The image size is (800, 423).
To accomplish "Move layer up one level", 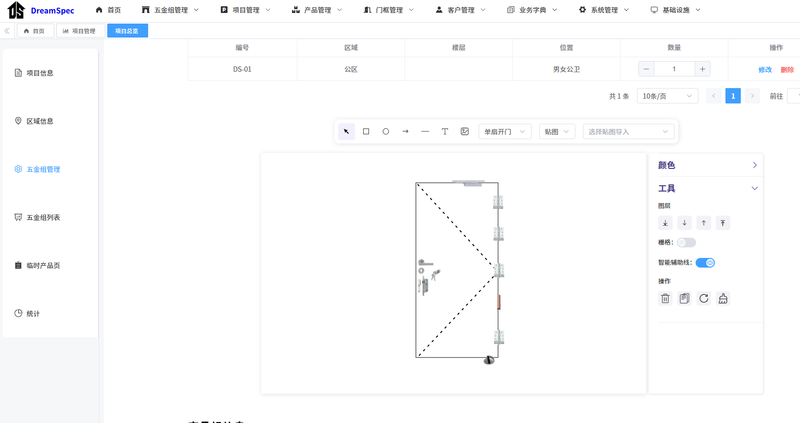I will coord(704,223).
